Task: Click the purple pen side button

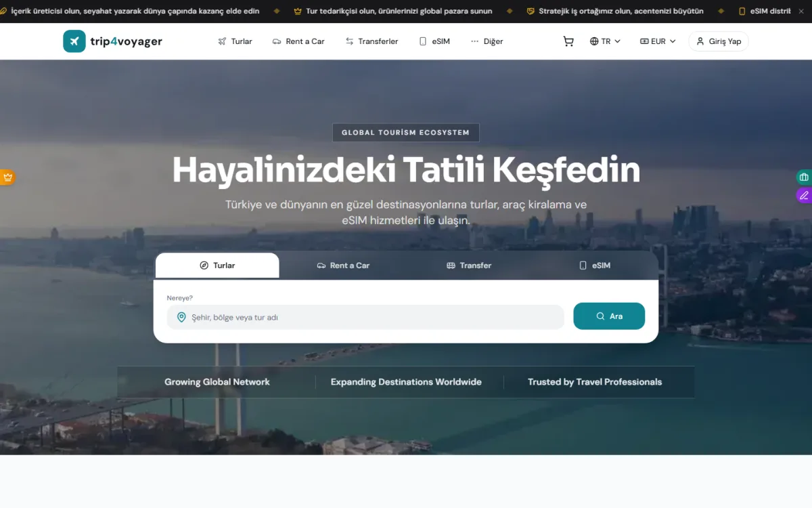Action: (x=804, y=196)
